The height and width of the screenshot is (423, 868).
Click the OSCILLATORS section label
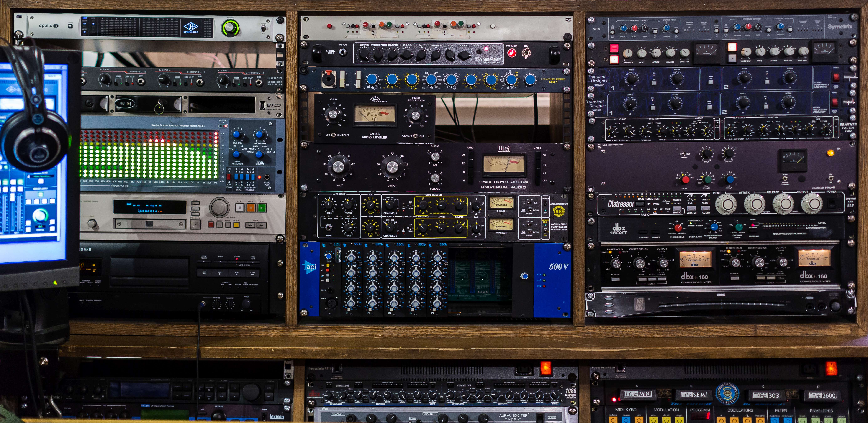click(x=740, y=410)
